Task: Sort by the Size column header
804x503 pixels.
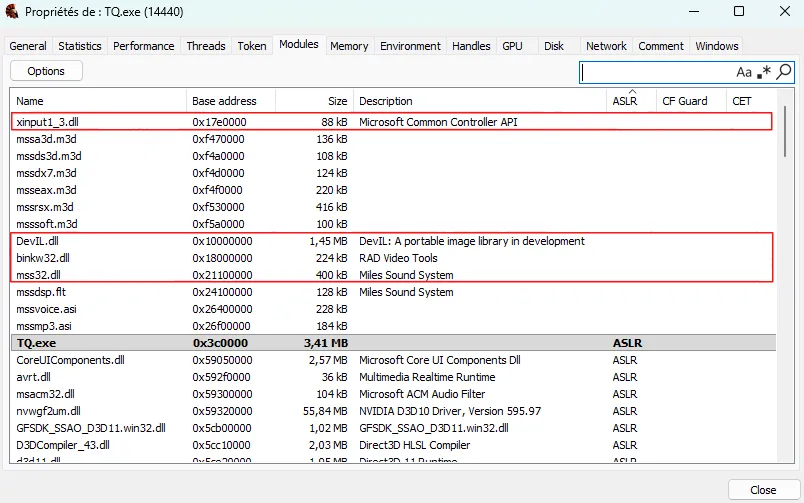Action: click(314, 101)
